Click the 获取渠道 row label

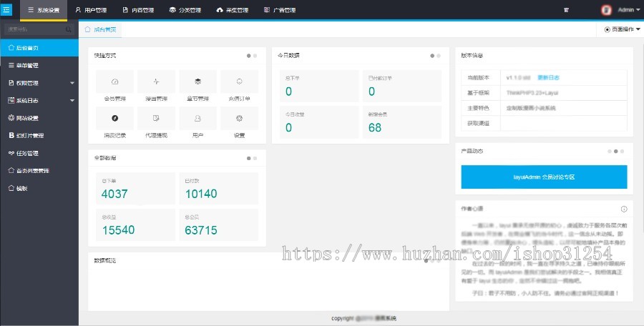click(479, 123)
